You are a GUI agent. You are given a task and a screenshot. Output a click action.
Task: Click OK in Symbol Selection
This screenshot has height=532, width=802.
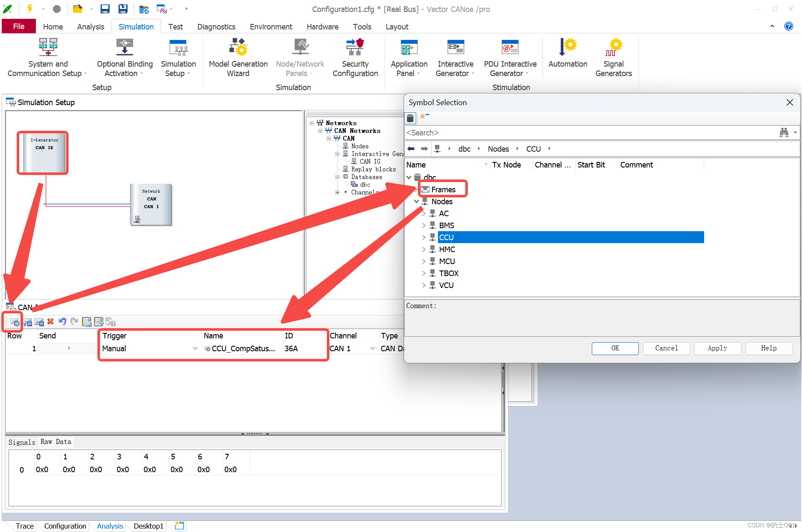click(615, 348)
